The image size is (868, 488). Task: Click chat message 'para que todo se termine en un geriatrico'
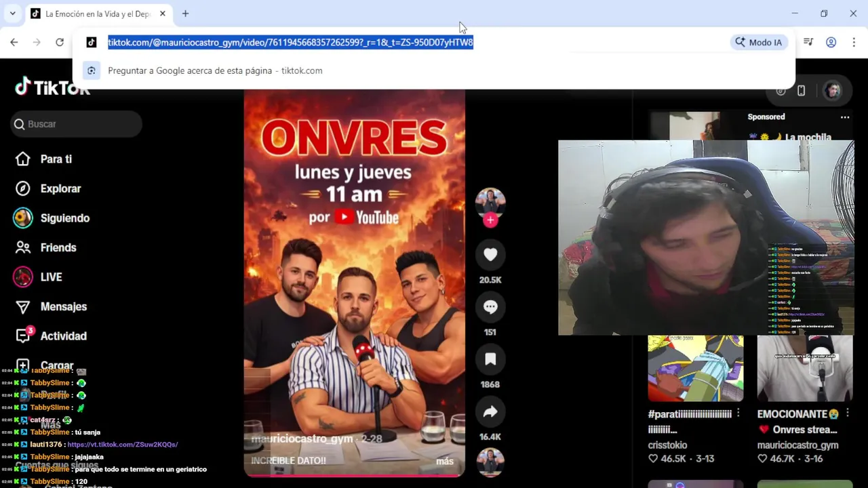pyautogui.click(x=141, y=469)
